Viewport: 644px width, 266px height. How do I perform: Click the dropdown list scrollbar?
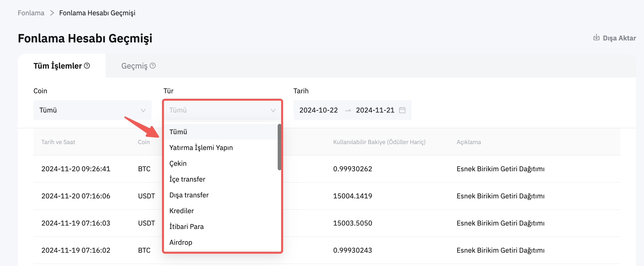coord(279,147)
